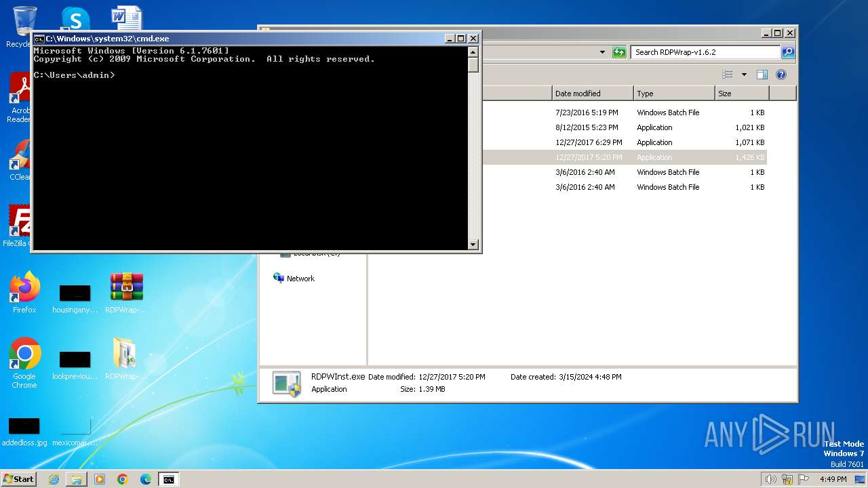Screen dimensions: 868x488
Task: Open the cmd.exe title bar system icon
Action: coord(39,39)
